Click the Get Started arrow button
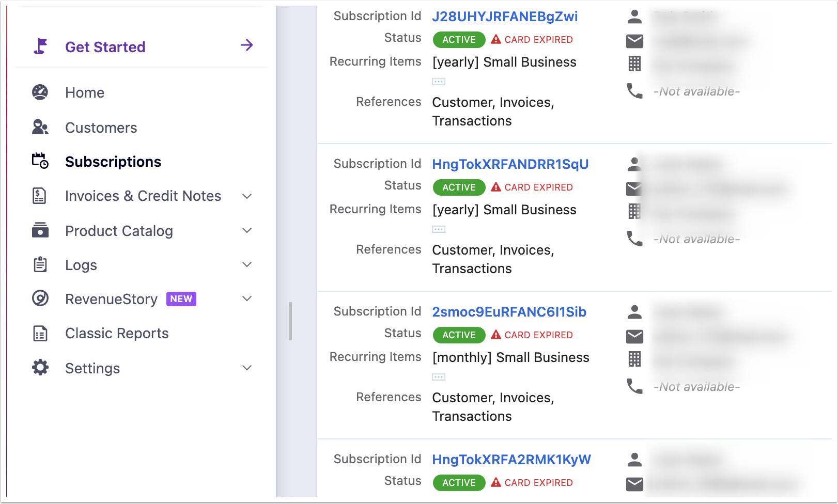838x504 pixels. (247, 45)
